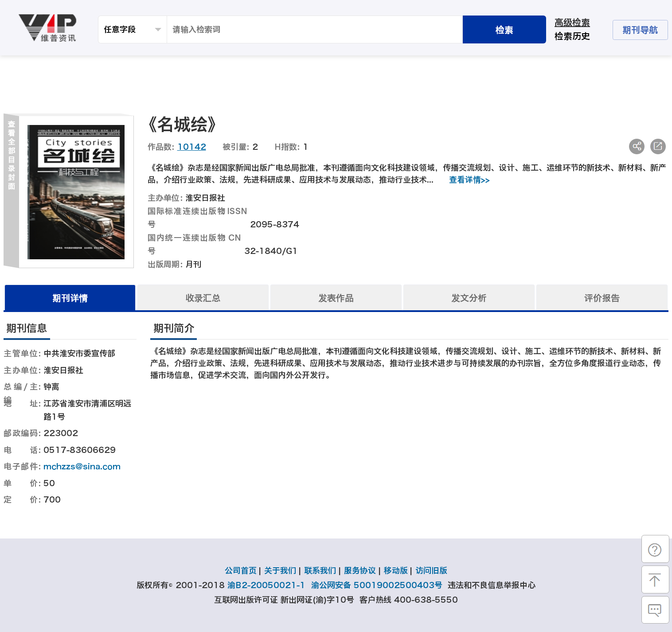Image resolution: width=672 pixels, height=632 pixels.
Task: Open the 移动版 footer link
Action: [x=395, y=570]
